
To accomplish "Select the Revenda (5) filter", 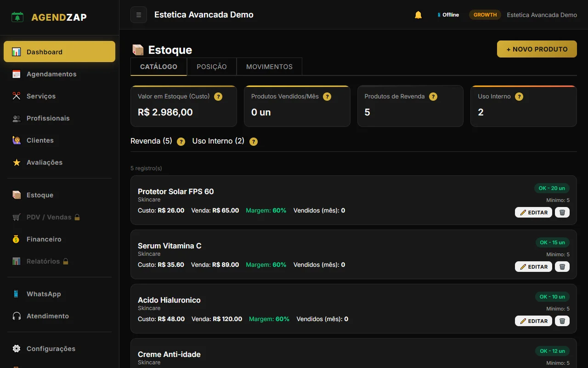I will click(x=151, y=141).
